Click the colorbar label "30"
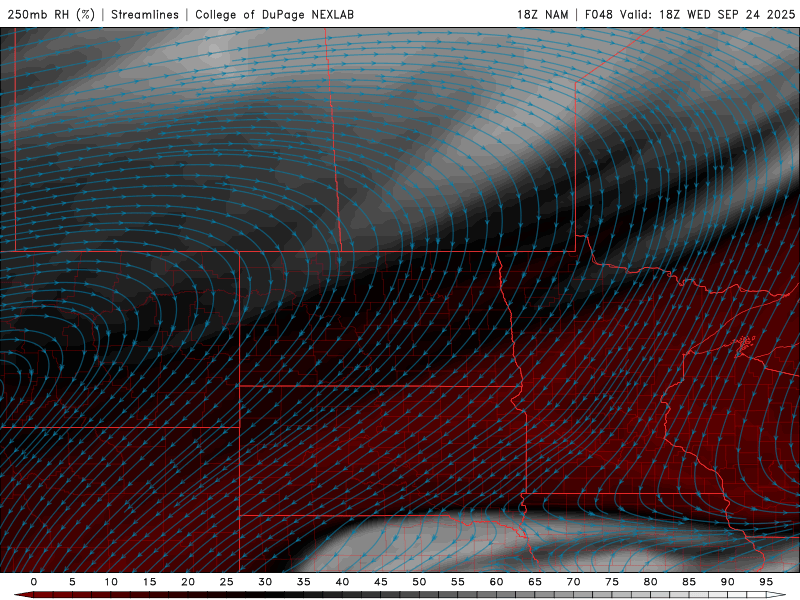 [265, 582]
